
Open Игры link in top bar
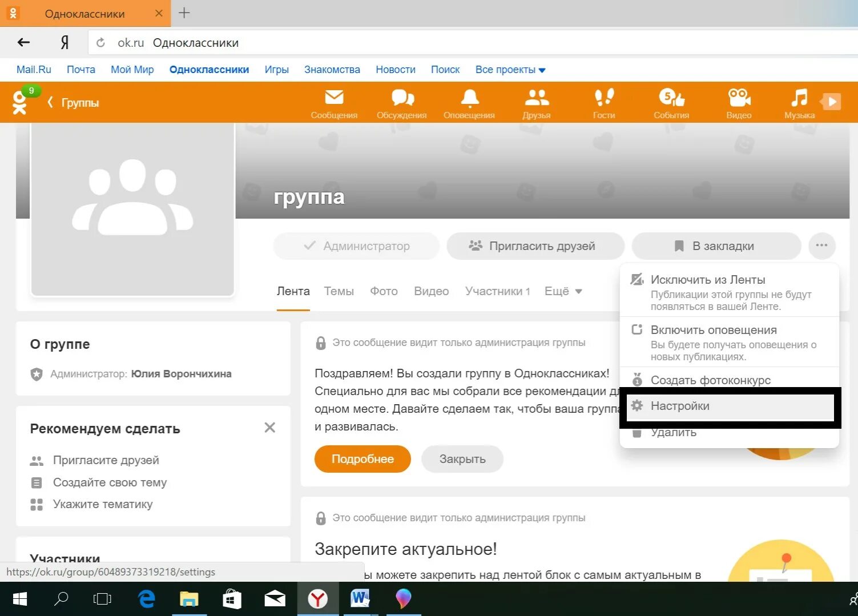pos(277,70)
